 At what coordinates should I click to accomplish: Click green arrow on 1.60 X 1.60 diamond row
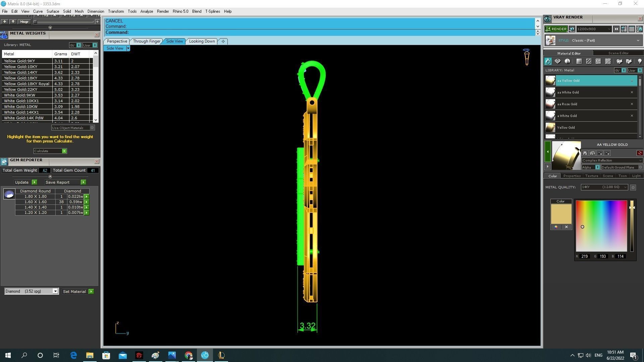tap(87, 202)
